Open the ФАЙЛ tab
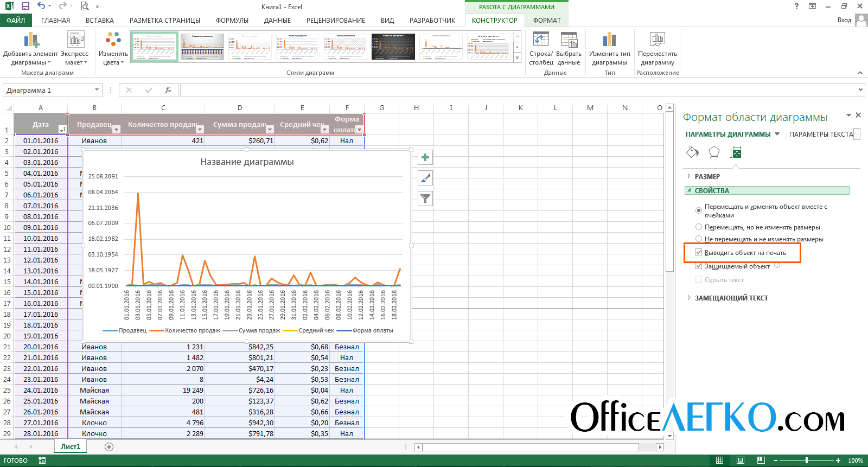The height and width of the screenshot is (467, 868). click(16, 20)
